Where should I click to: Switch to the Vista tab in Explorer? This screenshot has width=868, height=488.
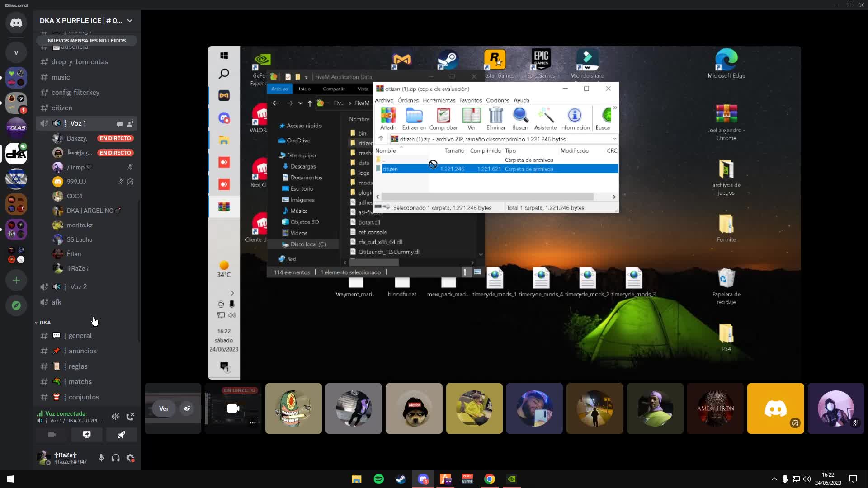[x=363, y=89]
